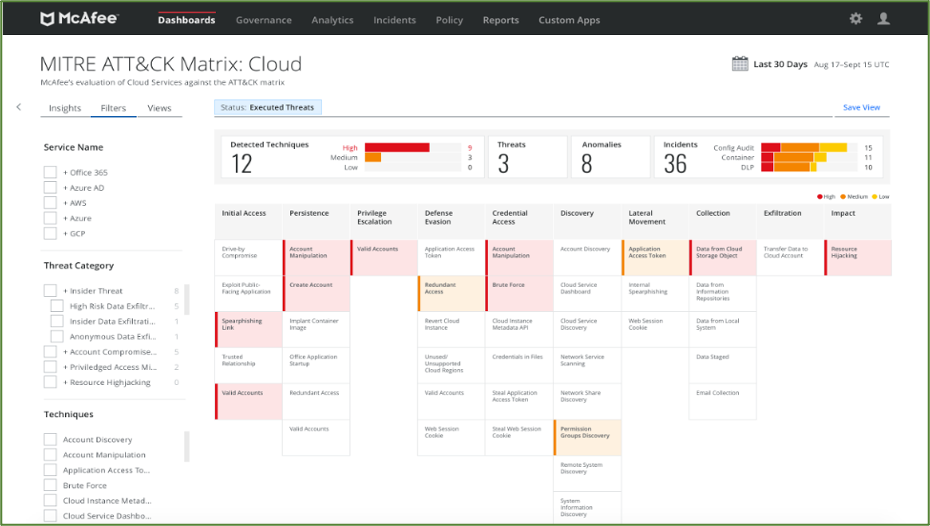Viewport: 930px width, 526px height.
Task: Click Valid Accounts under Privilege Escalation
Action: pyautogui.click(x=384, y=257)
